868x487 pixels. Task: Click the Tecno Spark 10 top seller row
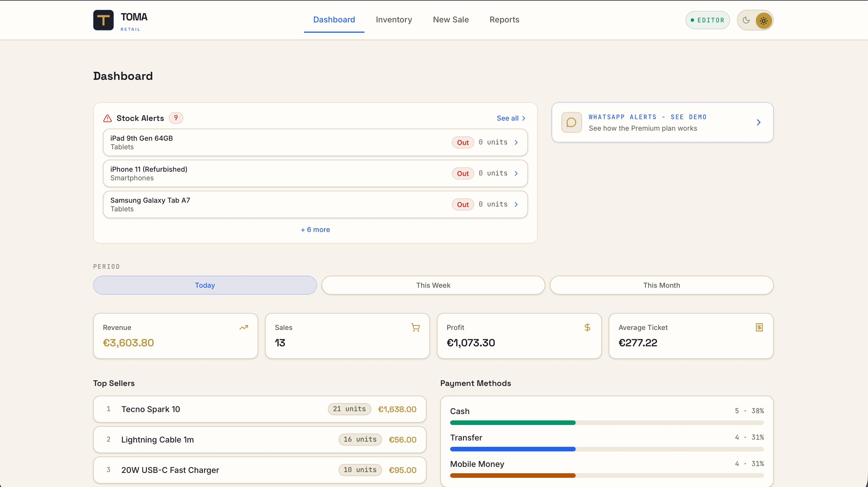(x=260, y=409)
